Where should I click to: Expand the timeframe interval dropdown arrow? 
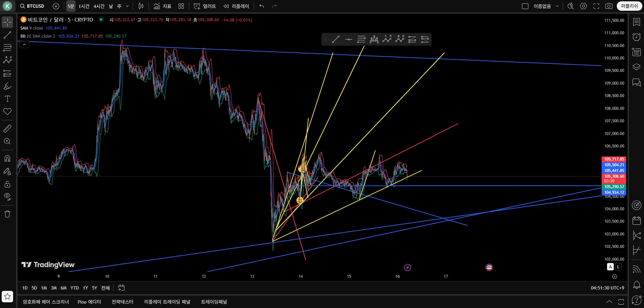[x=127, y=6]
